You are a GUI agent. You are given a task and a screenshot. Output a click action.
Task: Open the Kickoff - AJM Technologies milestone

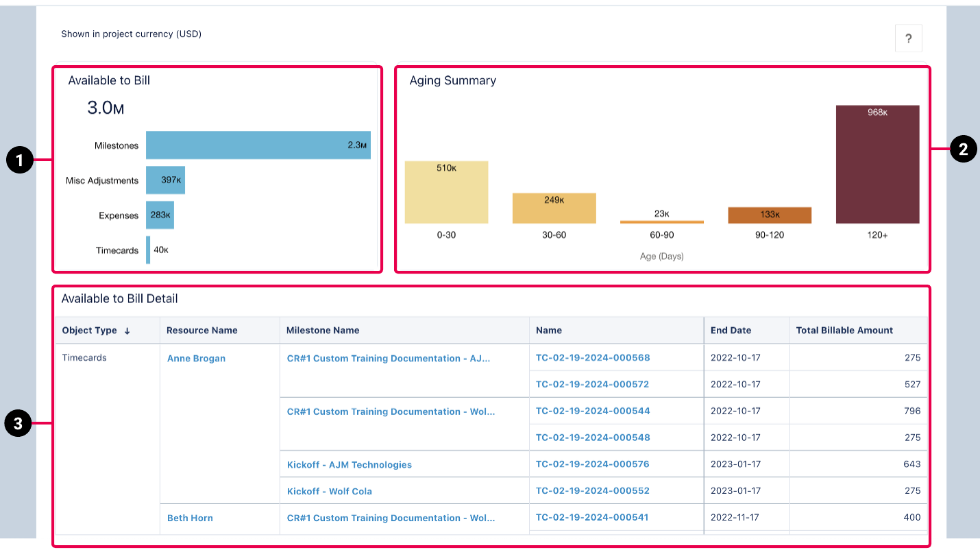pyautogui.click(x=349, y=464)
